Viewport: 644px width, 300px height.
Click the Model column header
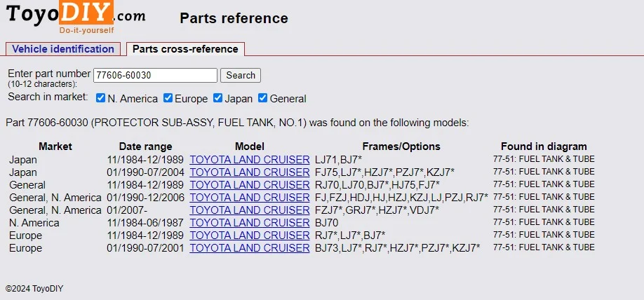point(249,146)
